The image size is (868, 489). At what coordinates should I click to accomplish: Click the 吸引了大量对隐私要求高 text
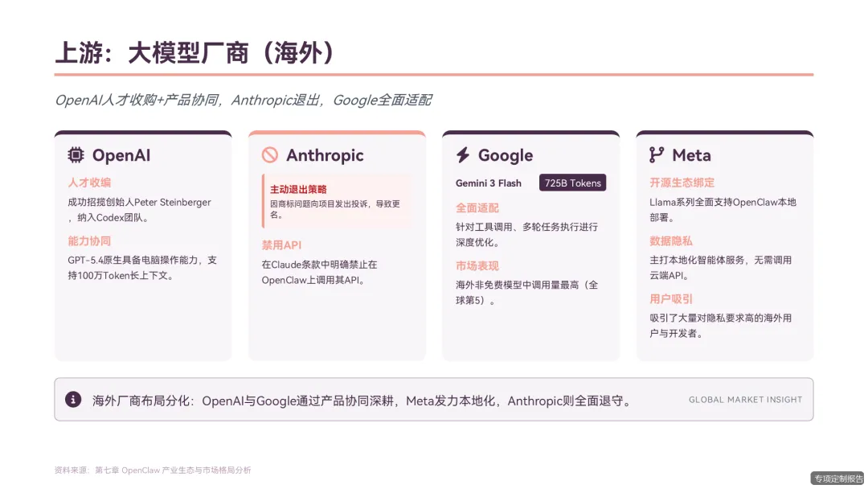pos(721,326)
